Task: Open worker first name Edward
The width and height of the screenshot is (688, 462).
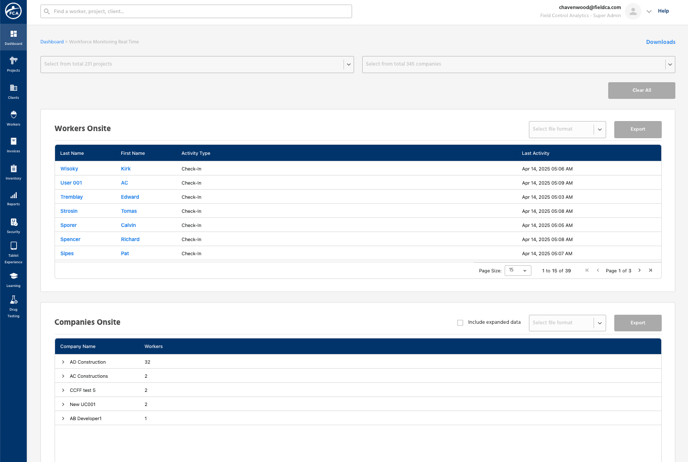Action: 130,197
